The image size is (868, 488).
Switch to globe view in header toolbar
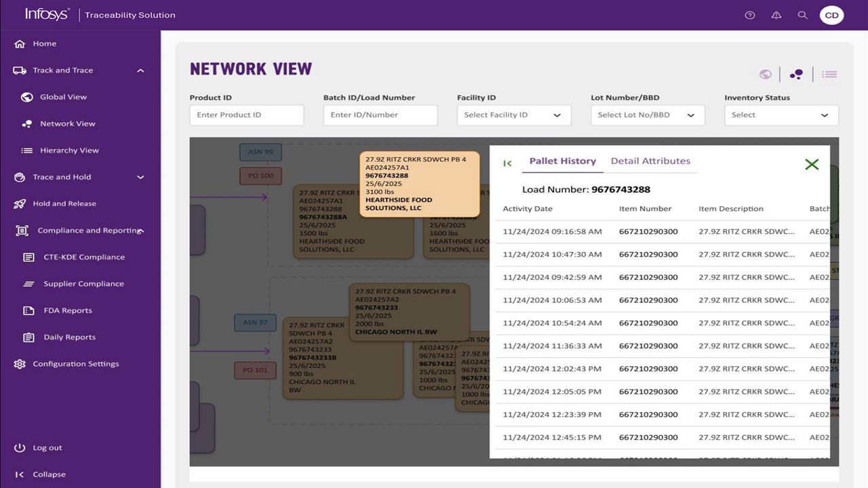[x=766, y=75]
